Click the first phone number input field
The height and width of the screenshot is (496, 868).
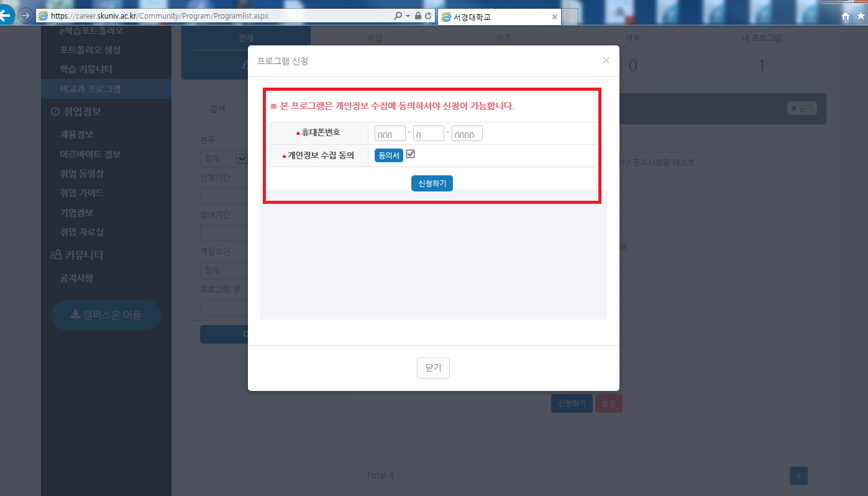(390, 133)
